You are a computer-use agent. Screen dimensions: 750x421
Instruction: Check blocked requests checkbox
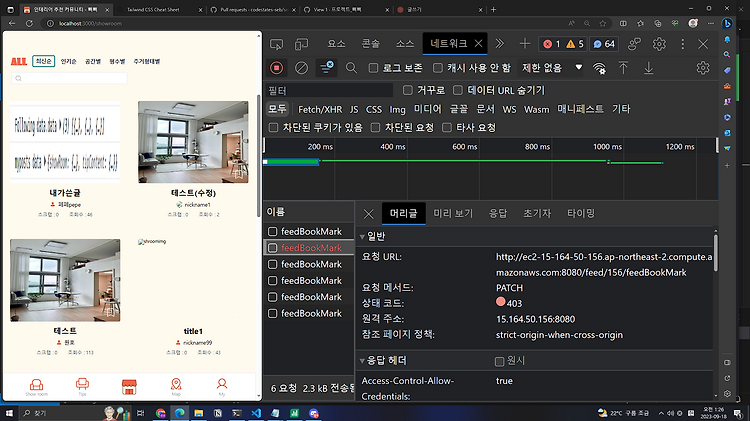[x=375, y=127]
